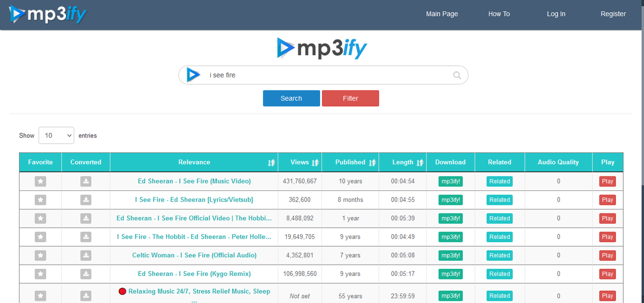
Task: Click mp3ify! for Celtic Woman row
Action: pyautogui.click(x=450, y=255)
